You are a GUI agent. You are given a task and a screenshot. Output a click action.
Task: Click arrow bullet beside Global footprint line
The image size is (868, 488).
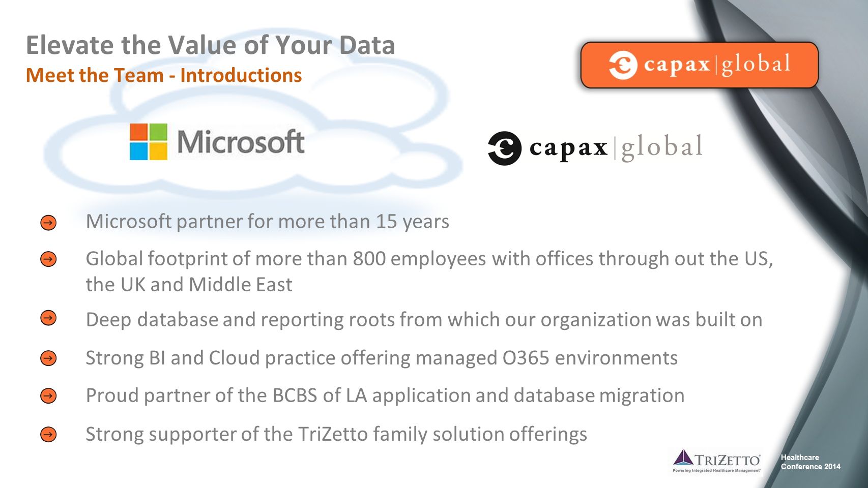[x=48, y=259]
